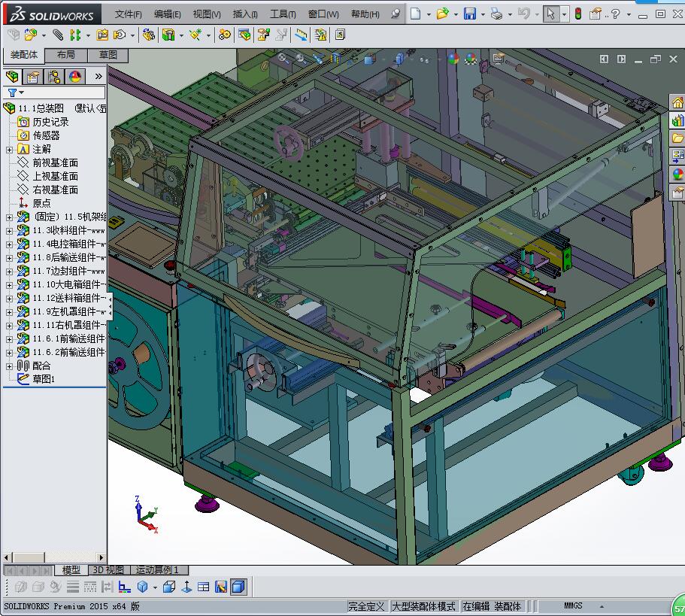Select 前视基准面 in the feature tree
685x616 pixels.
[x=55, y=162]
